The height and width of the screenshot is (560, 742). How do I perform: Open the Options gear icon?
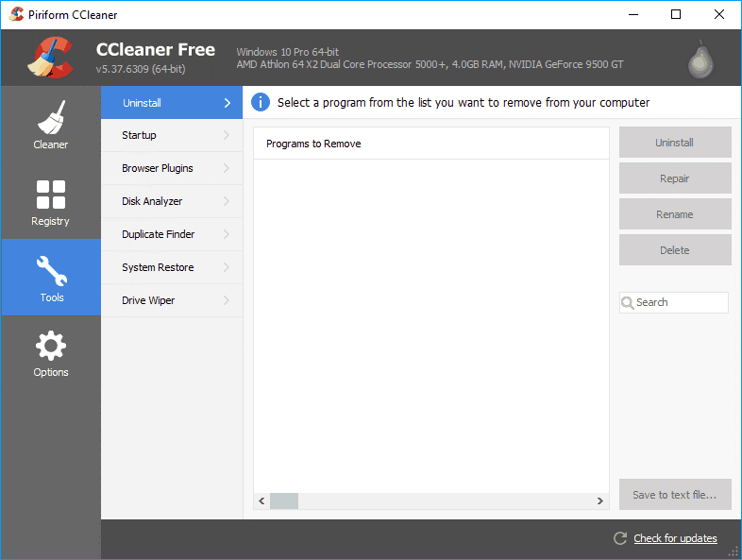50,346
